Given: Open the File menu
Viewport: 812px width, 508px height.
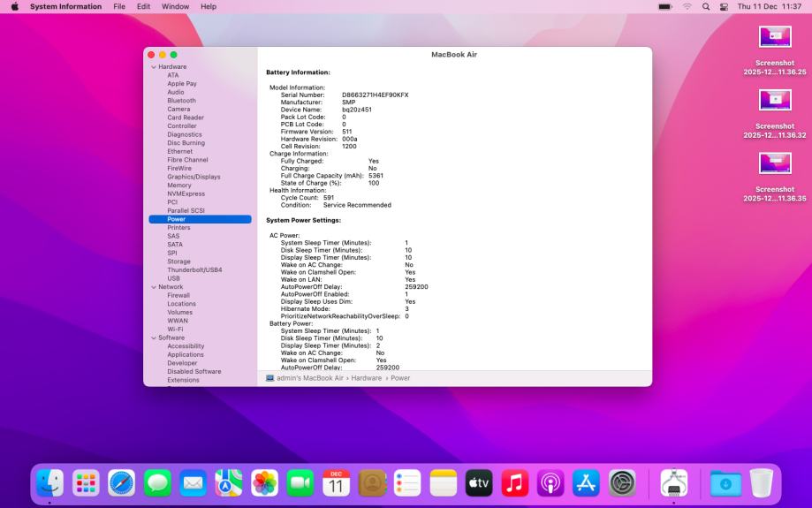Looking at the screenshot, I should [x=119, y=7].
